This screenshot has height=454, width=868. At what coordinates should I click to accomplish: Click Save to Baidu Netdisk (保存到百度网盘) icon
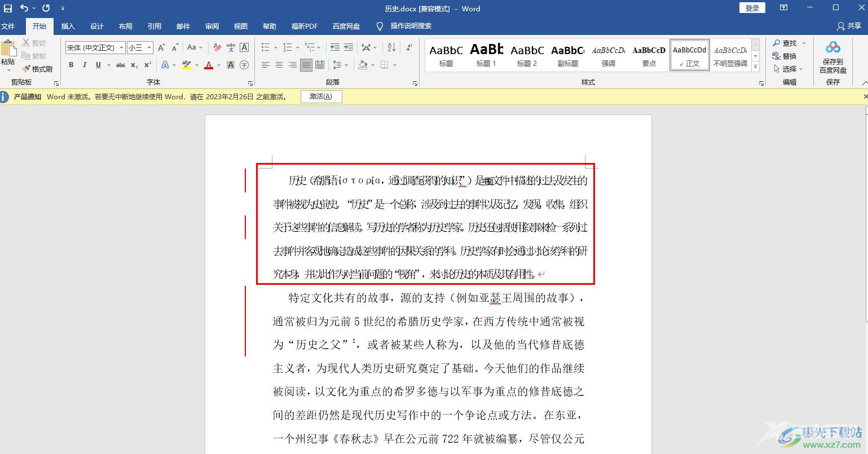click(x=833, y=58)
